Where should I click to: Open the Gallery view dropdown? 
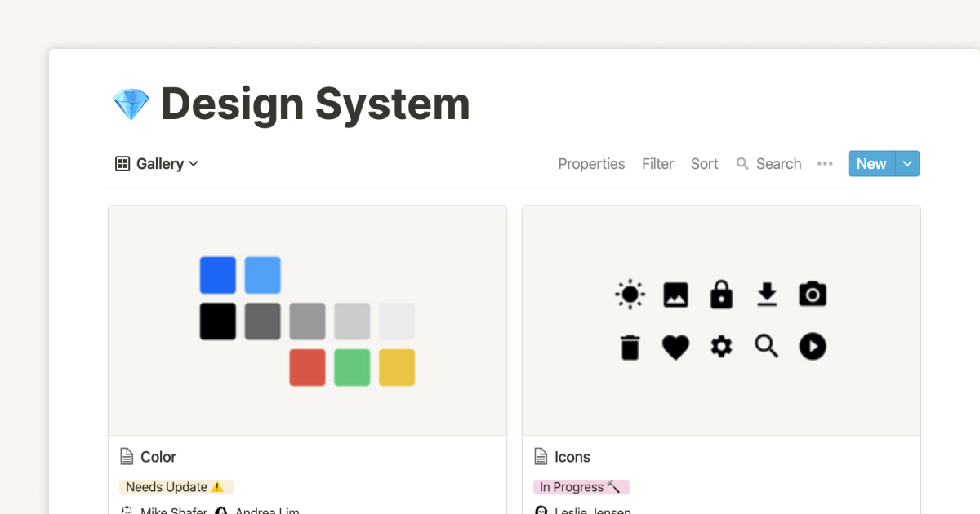157,164
